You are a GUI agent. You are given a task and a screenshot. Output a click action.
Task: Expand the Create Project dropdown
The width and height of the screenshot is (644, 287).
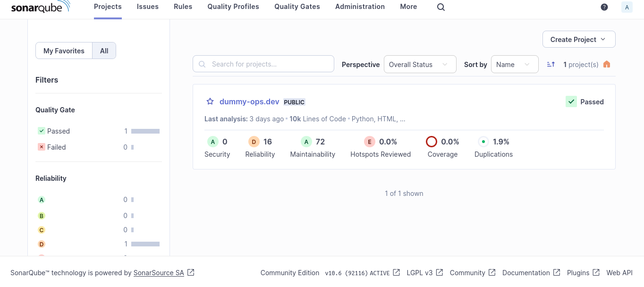(579, 39)
